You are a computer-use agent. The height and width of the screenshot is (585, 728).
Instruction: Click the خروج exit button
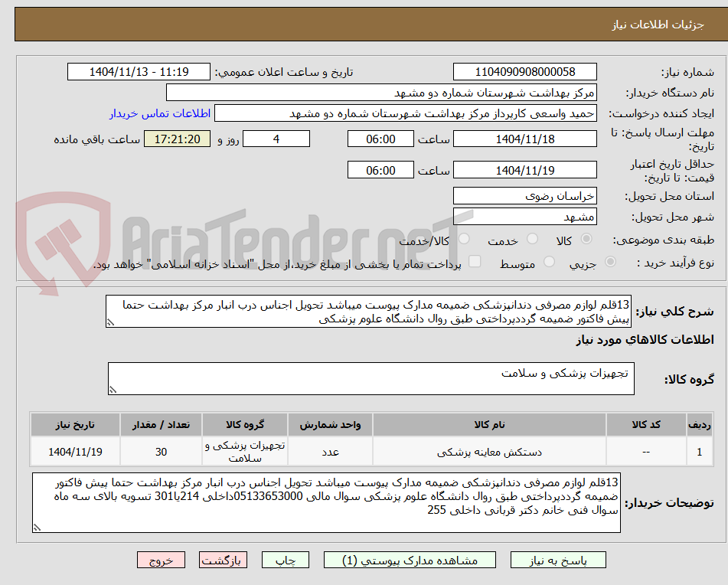click(x=161, y=560)
